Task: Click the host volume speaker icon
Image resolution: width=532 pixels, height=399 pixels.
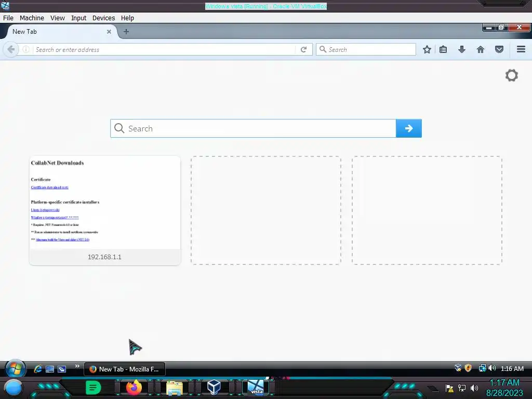Action: (474, 388)
